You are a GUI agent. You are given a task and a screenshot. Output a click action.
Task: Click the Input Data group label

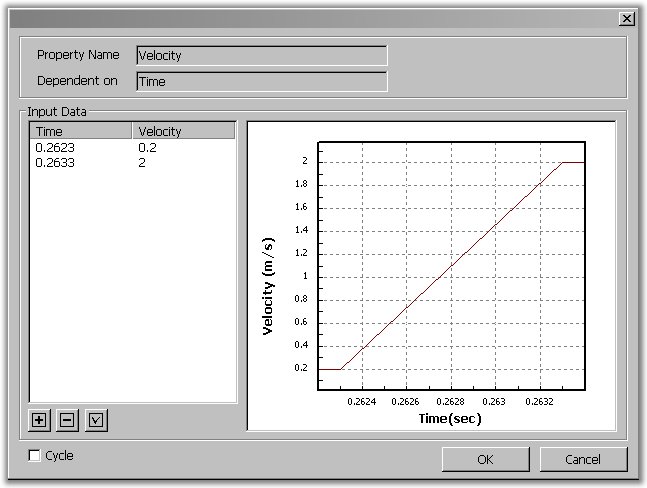[x=57, y=112]
